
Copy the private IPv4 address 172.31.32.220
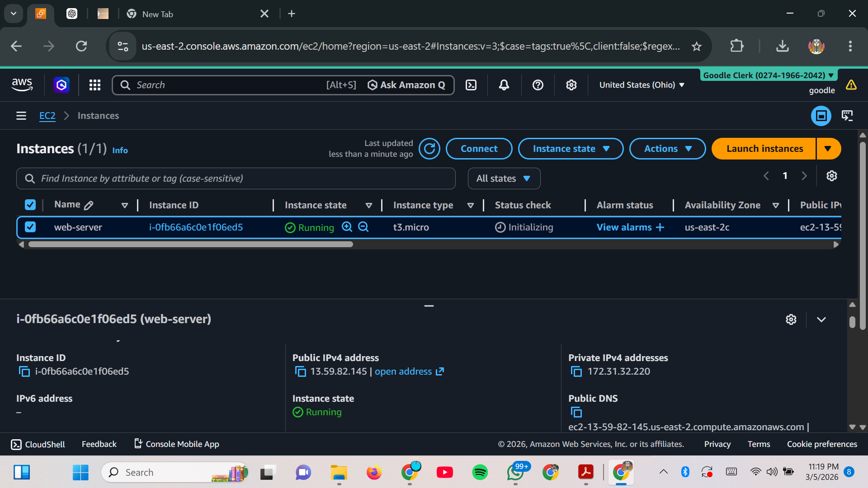(576, 371)
